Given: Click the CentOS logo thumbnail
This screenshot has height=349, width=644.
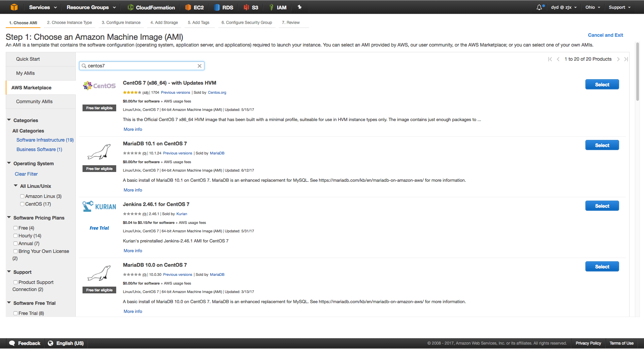Looking at the screenshot, I should (x=99, y=86).
